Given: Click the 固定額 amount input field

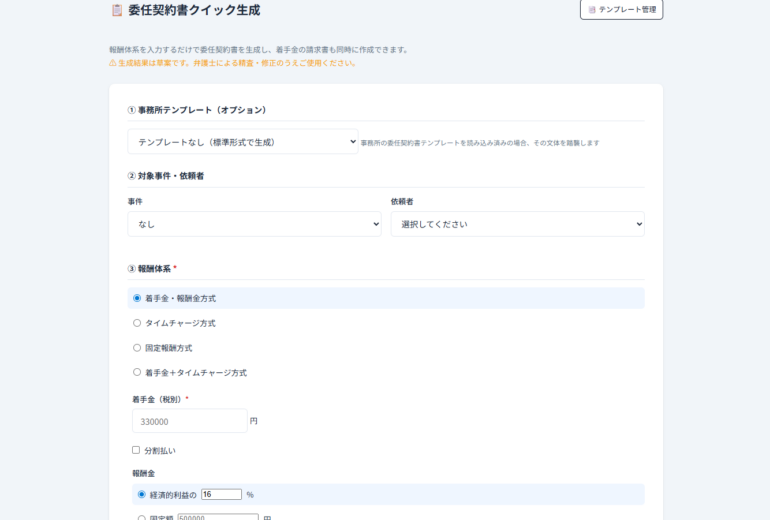Looking at the screenshot, I should [x=217, y=517].
